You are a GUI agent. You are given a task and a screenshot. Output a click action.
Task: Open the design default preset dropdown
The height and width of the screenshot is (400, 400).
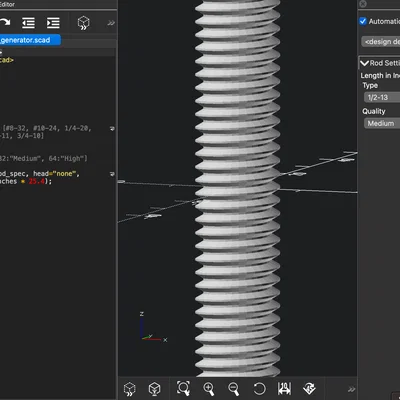(x=381, y=42)
